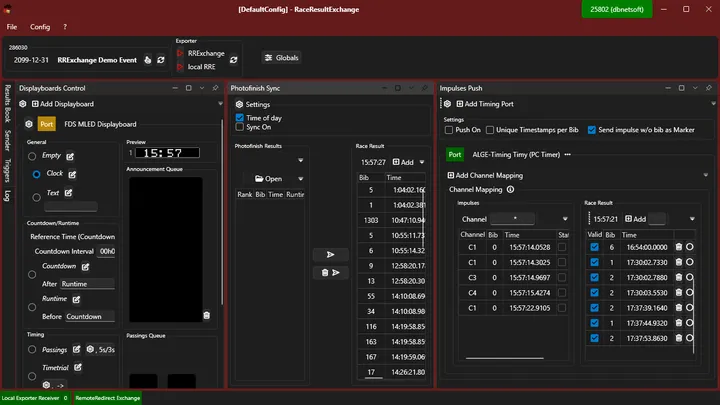Image resolution: width=720 pixels, height=405 pixels.
Task: Click the Countdown Interval input field
Action: (x=107, y=251)
